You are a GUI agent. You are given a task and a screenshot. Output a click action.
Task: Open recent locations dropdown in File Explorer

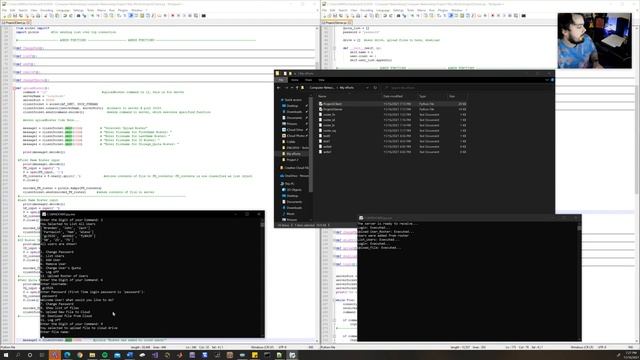click(x=292, y=88)
